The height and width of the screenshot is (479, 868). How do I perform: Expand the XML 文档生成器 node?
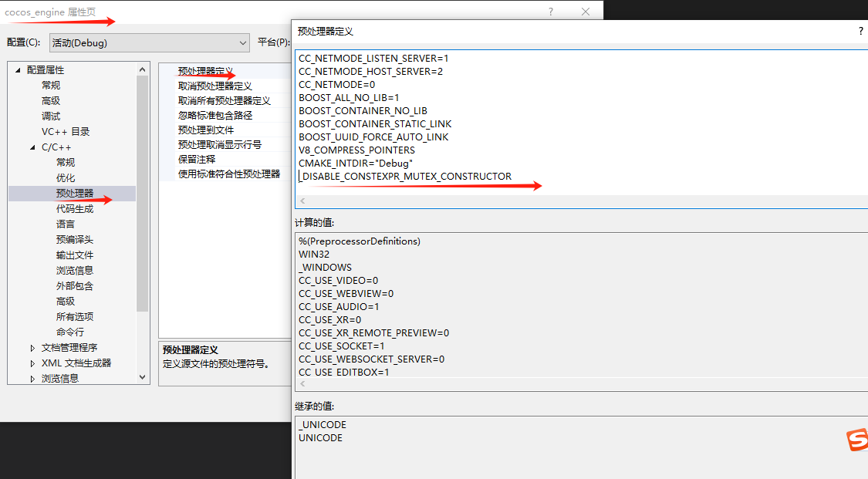32,363
